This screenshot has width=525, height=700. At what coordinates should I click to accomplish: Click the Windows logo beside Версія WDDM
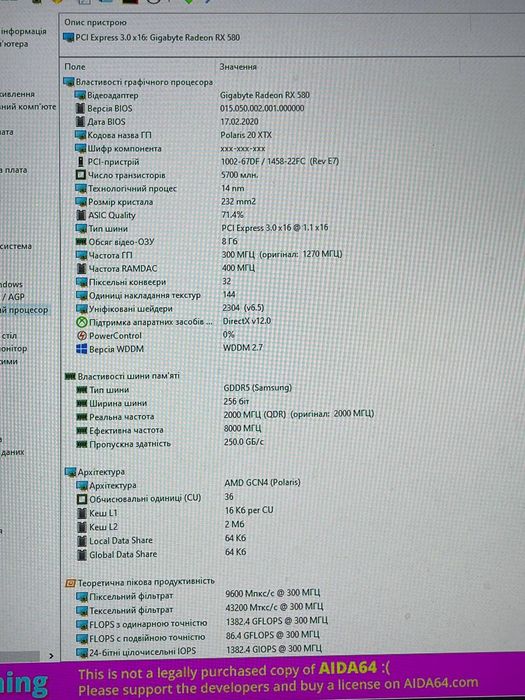point(82,349)
